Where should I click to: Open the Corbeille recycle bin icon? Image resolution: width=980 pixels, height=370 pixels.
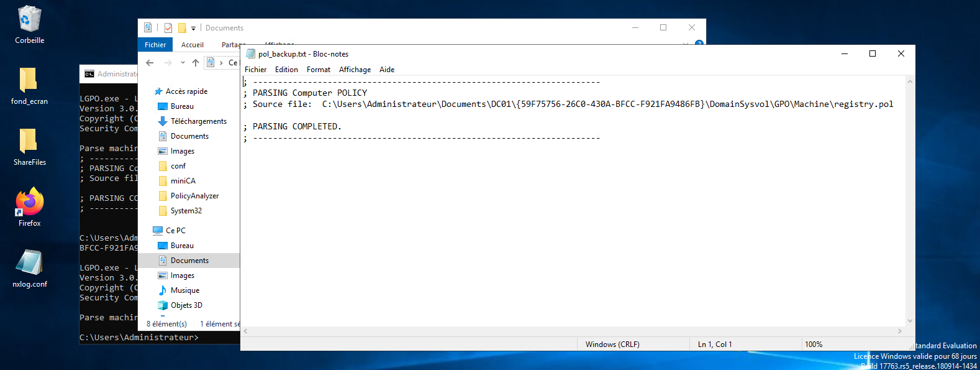click(29, 25)
